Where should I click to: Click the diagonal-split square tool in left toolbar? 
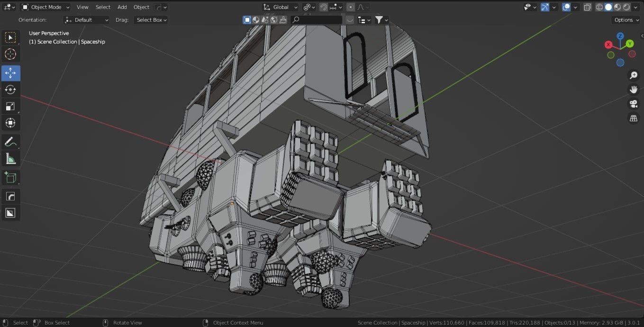click(10, 213)
